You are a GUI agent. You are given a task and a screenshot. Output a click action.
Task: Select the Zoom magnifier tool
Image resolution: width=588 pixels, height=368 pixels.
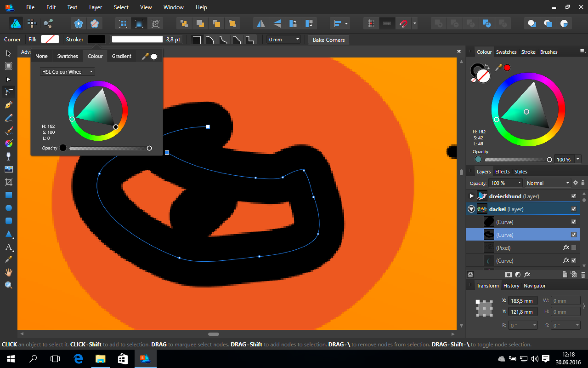tap(8, 285)
